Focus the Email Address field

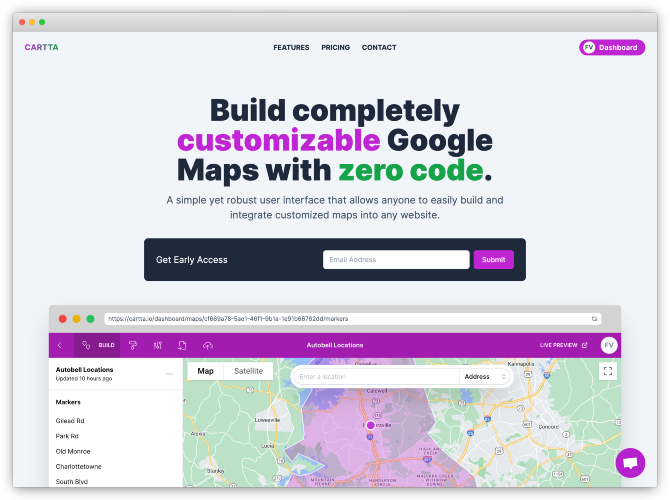[x=396, y=259]
